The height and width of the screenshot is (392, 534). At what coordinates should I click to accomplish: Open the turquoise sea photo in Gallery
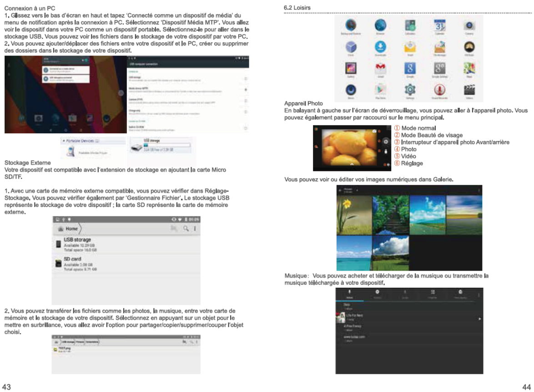(354, 253)
